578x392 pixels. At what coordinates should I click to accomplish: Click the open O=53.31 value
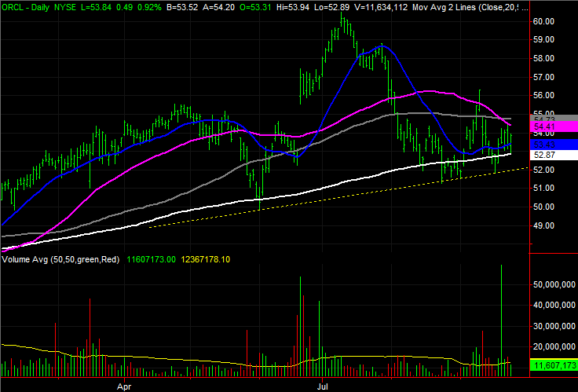pyautogui.click(x=255, y=7)
